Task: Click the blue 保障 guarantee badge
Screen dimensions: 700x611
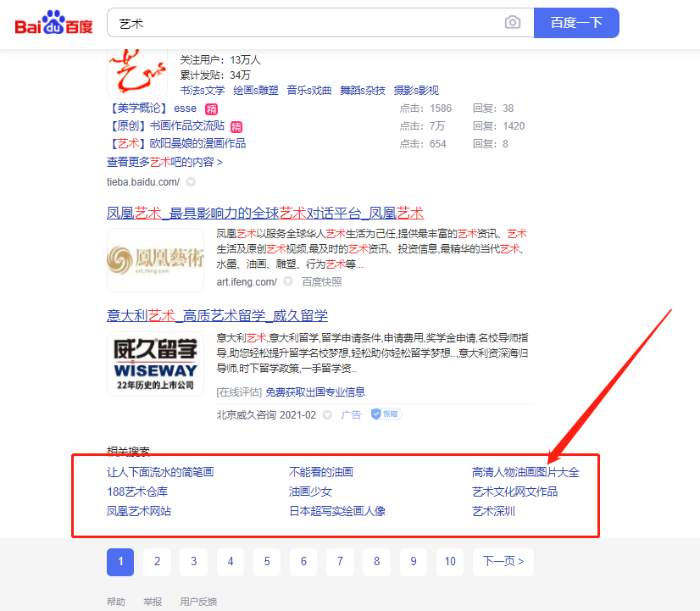Action: click(386, 414)
